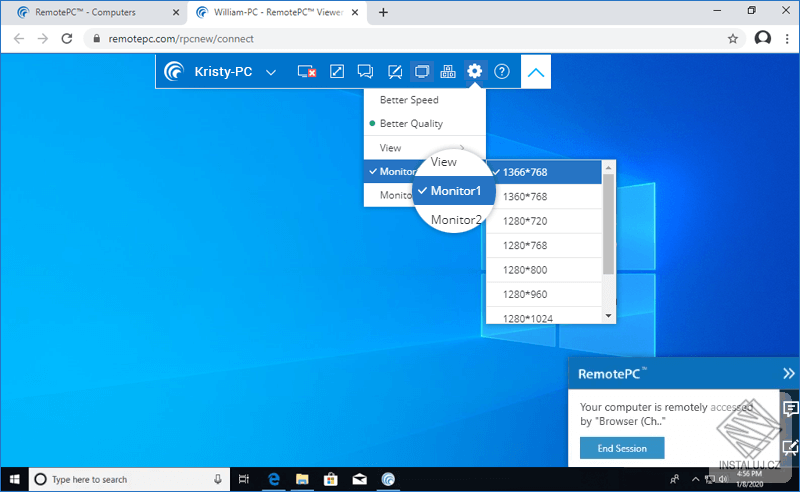Image resolution: width=800 pixels, height=492 pixels.
Task: Switch to RemotePC Computers browser tab
Action: coord(95,12)
